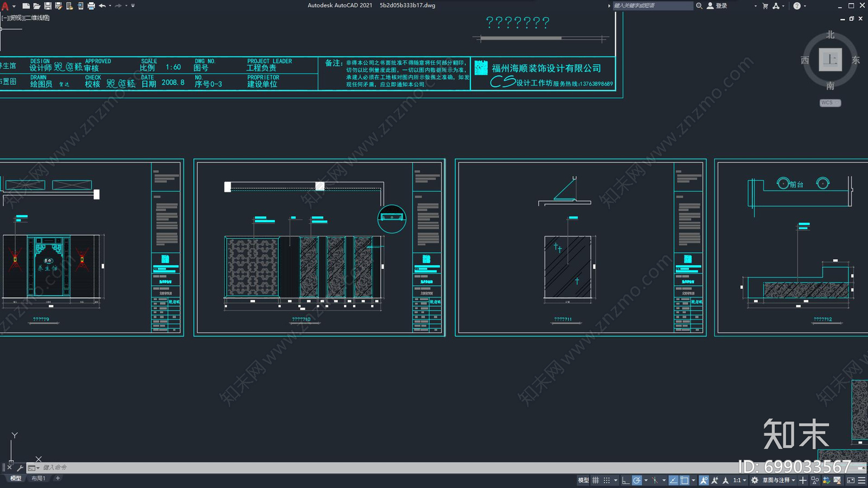868x488 pixels.
Task: Click the ViewCube 上 top face
Action: (x=830, y=60)
